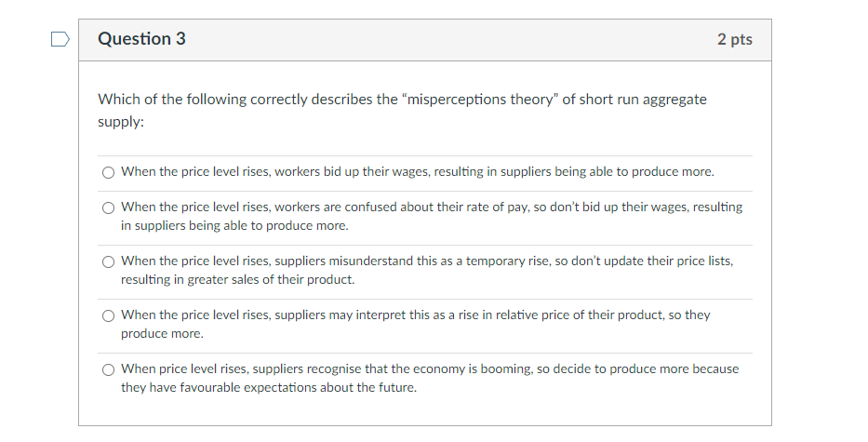868x442 pixels.
Task: Click the 'Question 3' heading
Action: 141,39
